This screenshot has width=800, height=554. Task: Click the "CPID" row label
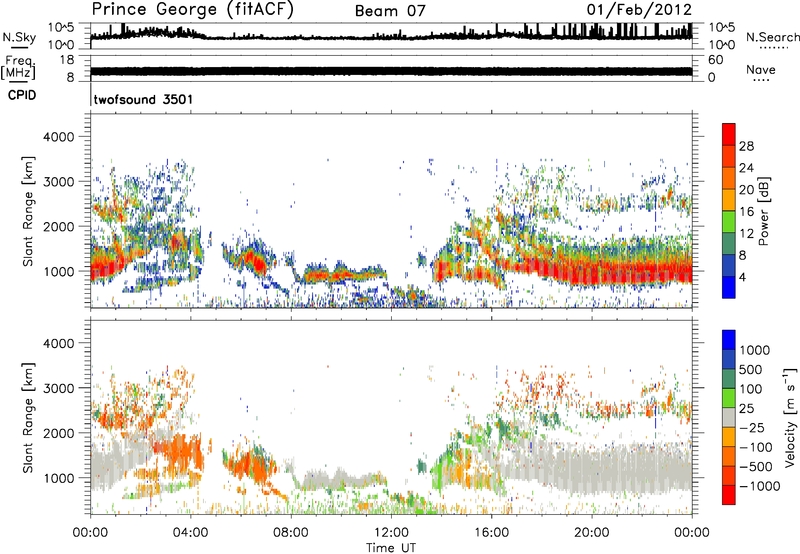tap(22, 95)
